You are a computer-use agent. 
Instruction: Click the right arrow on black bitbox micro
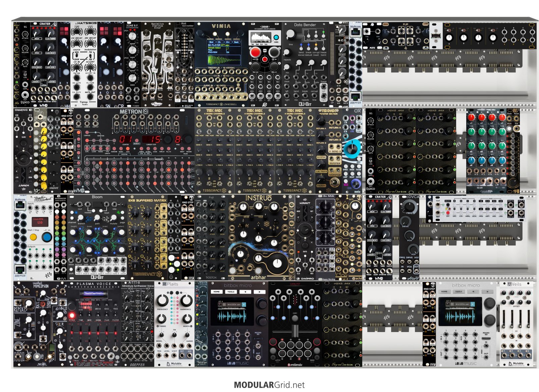[259, 292]
